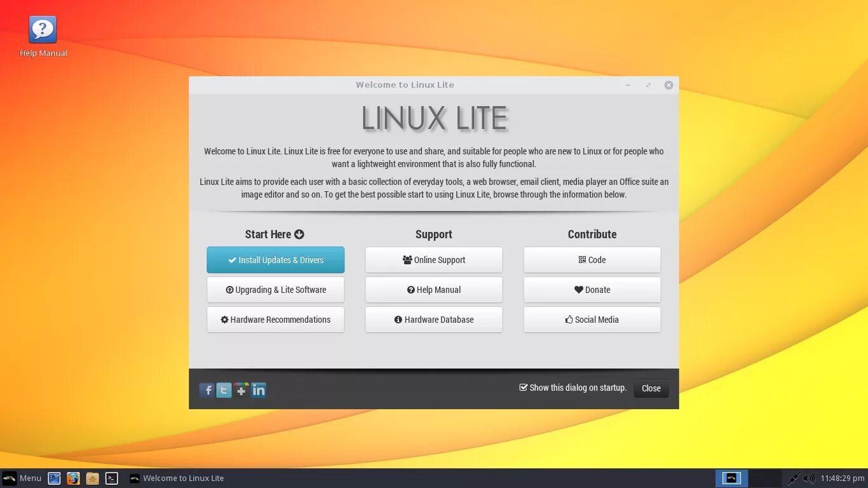Open the Help Manual button in Support
This screenshot has width=868, height=488.
434,290
